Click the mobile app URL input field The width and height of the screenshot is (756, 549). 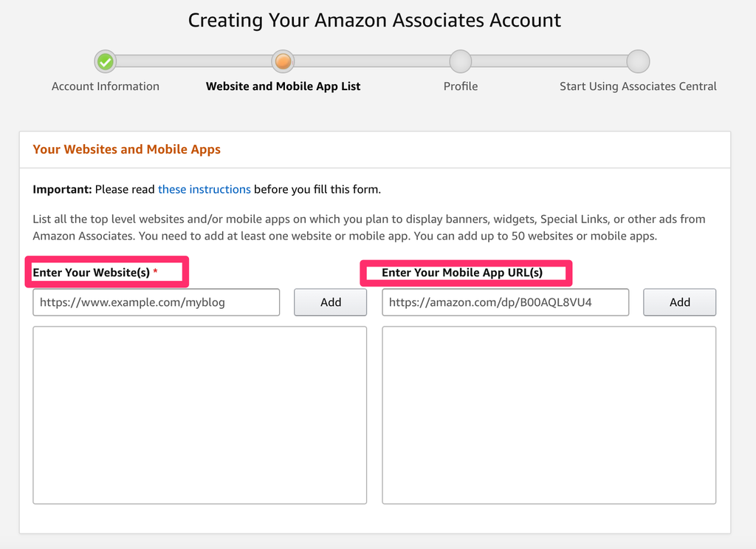coord(505,302)
